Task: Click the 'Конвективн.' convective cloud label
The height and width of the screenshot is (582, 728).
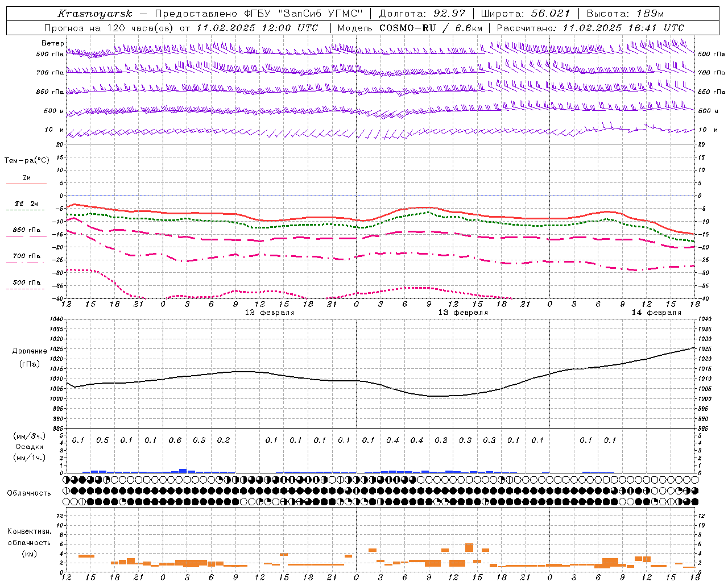Action: click(x=30, y=531)
